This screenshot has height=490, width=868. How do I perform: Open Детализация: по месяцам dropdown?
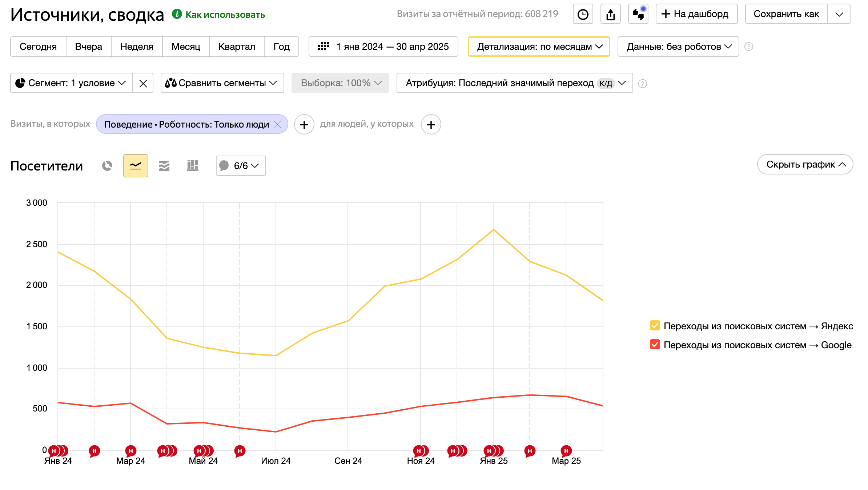539,47
